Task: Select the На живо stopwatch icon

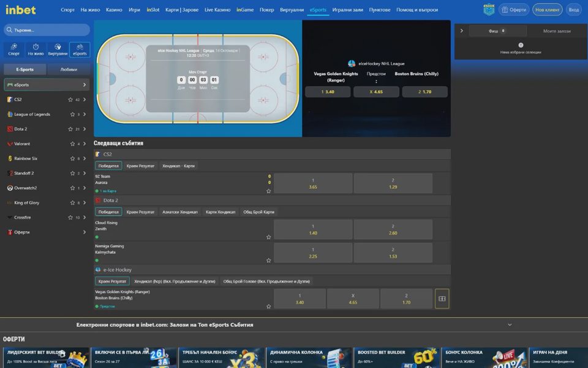Action: [x=36, y=50]
